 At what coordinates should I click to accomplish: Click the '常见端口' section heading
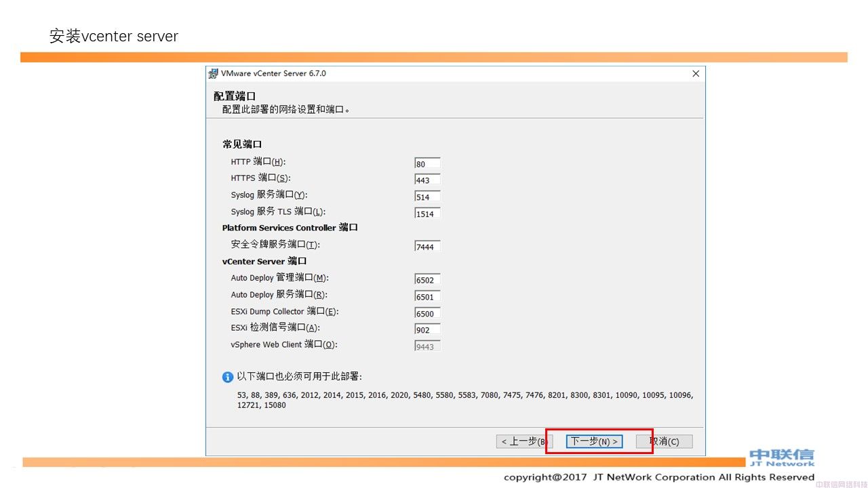(x=242, y=144)
